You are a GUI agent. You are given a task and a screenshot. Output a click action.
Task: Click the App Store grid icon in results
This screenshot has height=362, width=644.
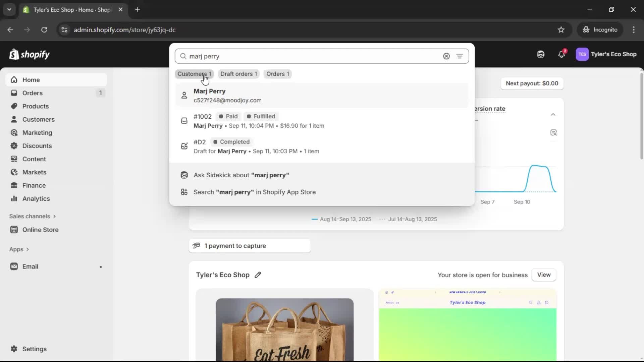[x=184, y=192]
